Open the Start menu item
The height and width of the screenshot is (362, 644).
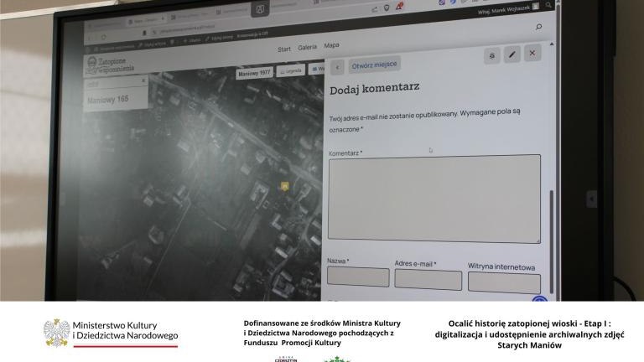coord(283,49)
